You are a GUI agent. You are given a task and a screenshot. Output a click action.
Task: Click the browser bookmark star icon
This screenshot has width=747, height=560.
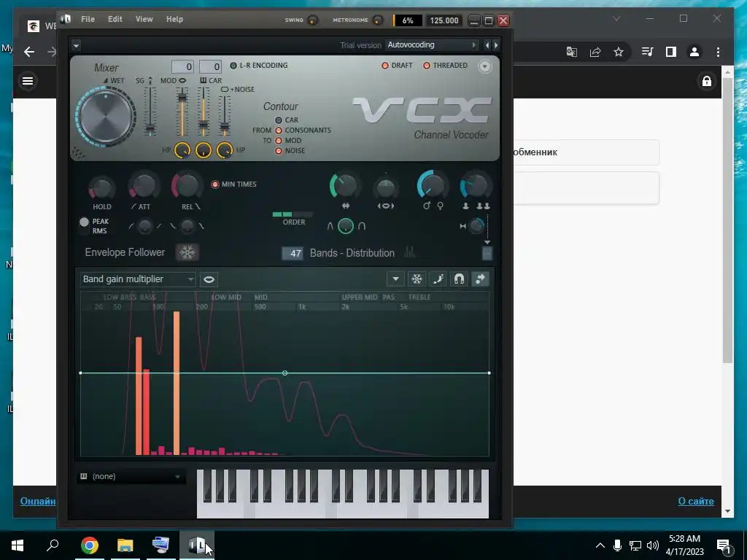point(619,52)
